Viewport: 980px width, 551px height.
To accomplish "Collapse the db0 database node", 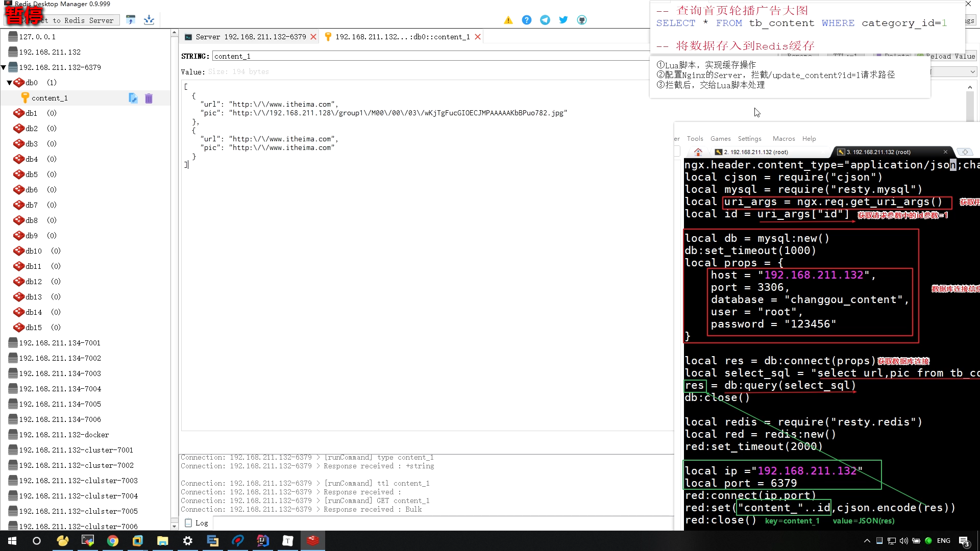I will (x=9, y=83).
